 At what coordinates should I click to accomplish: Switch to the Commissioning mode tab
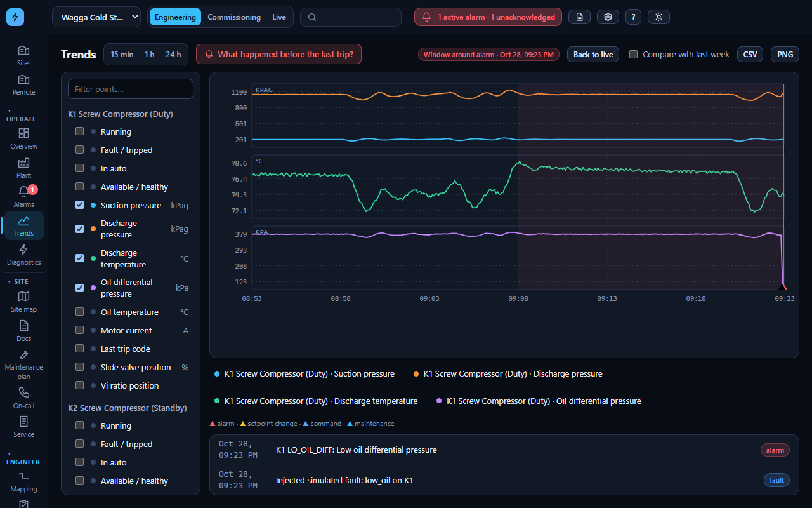(234, 17)
